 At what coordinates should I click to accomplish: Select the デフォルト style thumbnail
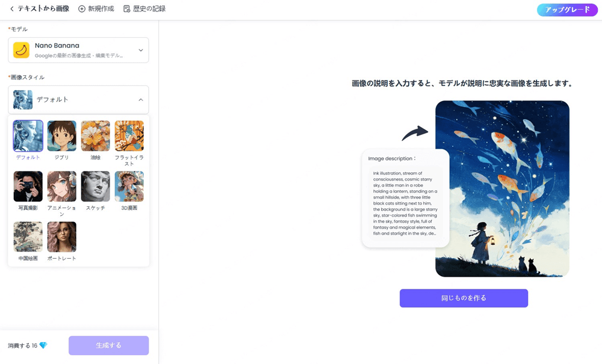pos(28,136)
